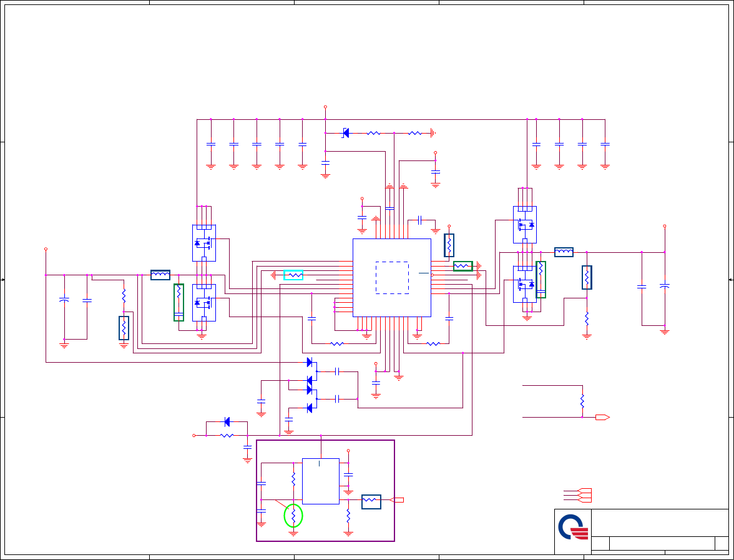Select the green-boxed snubber beside right MOSFETs

pyautogui.click(x=541, y=280)
